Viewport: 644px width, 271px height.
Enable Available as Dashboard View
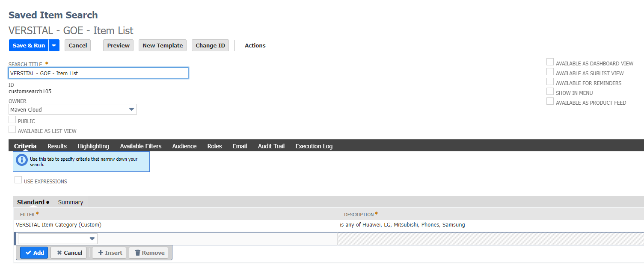pyautogui.click(x=550, y=62)
